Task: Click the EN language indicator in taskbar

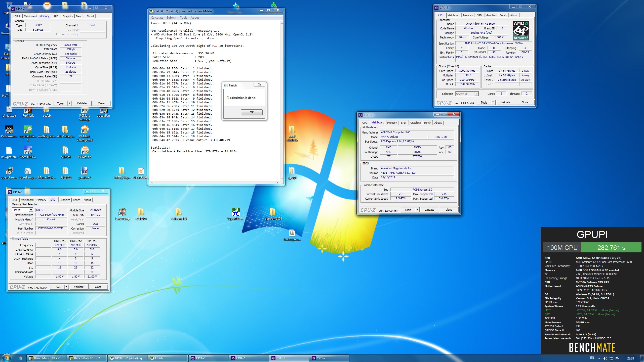Action: click(592, 358)
